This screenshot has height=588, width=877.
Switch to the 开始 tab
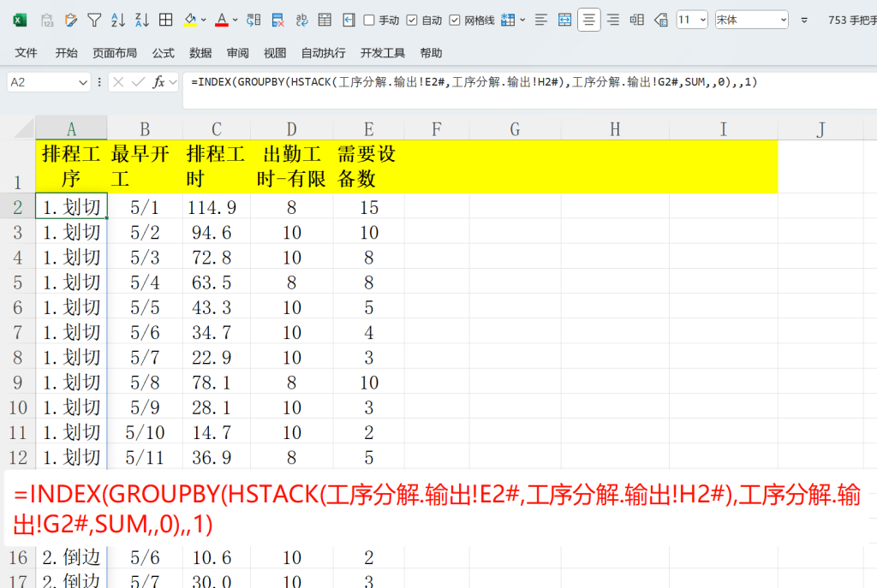click(x=66, y=53)
